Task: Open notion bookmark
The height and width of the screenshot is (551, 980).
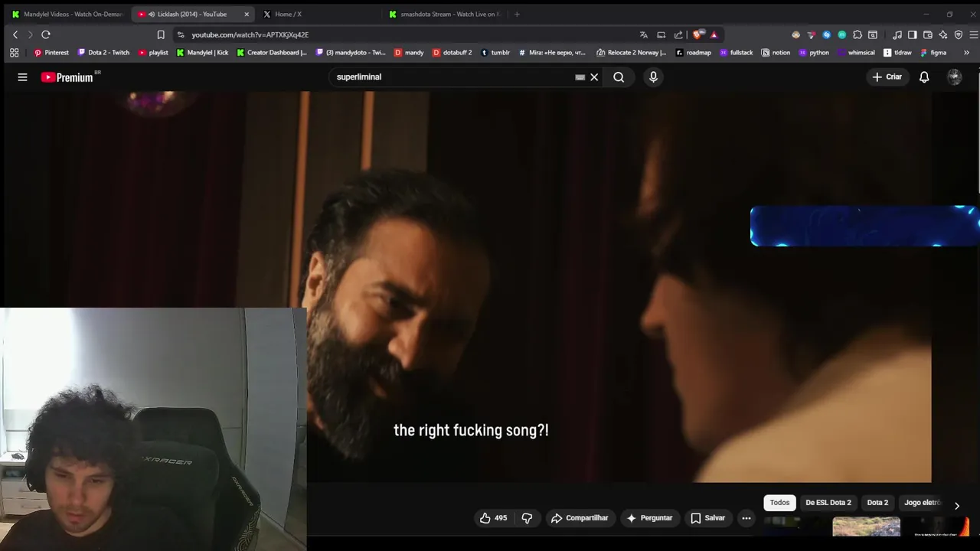Action: click(776, 53)
